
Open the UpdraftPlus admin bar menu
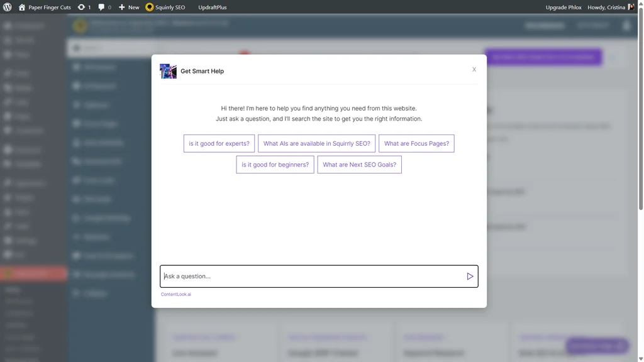212,7
